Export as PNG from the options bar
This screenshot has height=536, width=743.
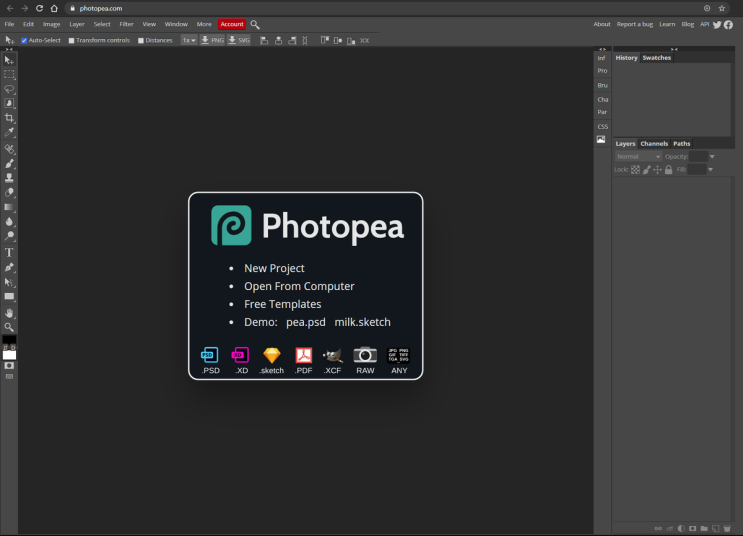point(212,40)
